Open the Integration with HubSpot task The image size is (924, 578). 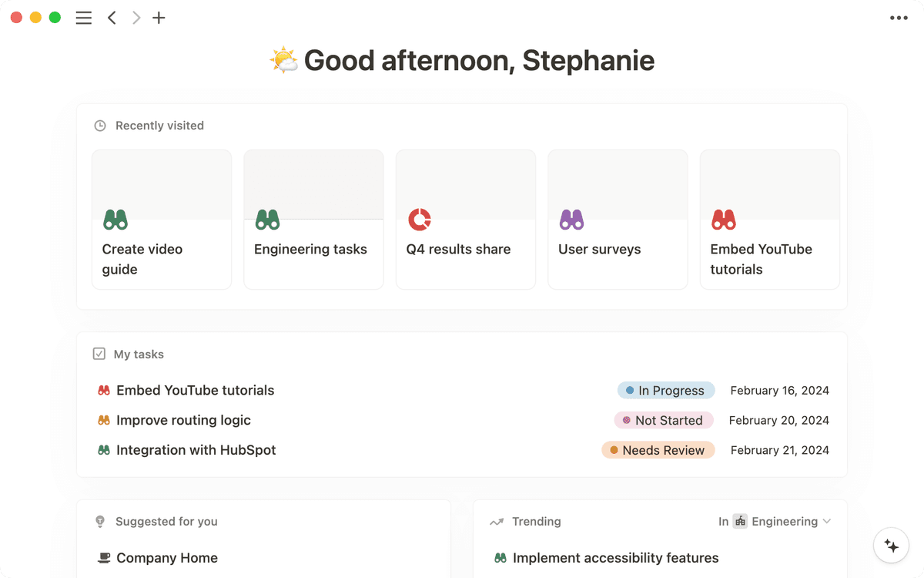196,449
